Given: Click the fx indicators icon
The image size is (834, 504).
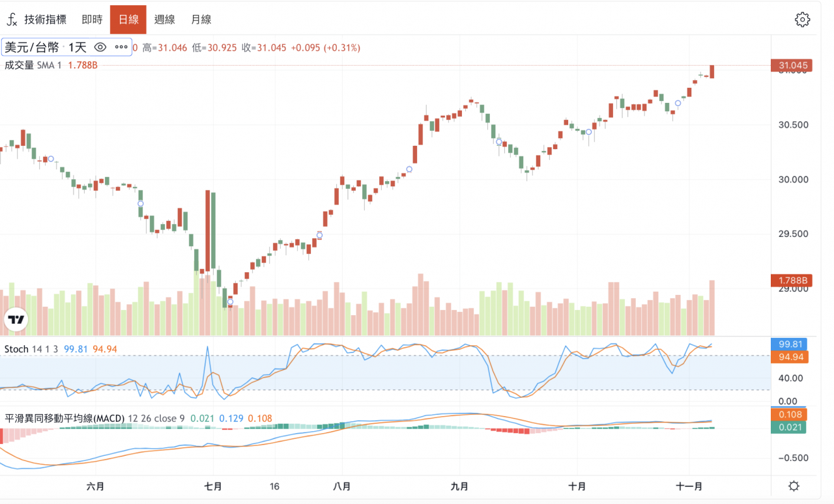Looking at the screenshot, I should pyautogui.click(x=12, y=20).
